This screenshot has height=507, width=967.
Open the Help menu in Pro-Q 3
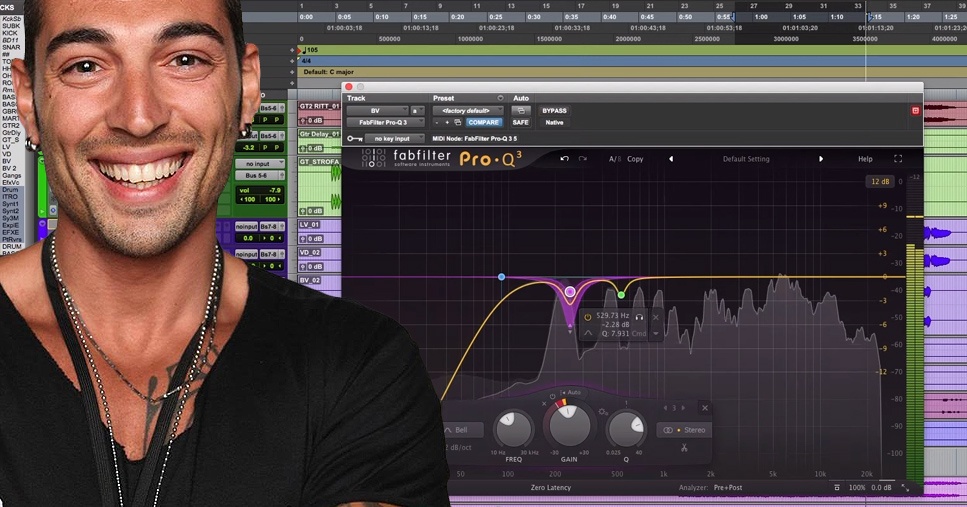(x=865, y=159)
